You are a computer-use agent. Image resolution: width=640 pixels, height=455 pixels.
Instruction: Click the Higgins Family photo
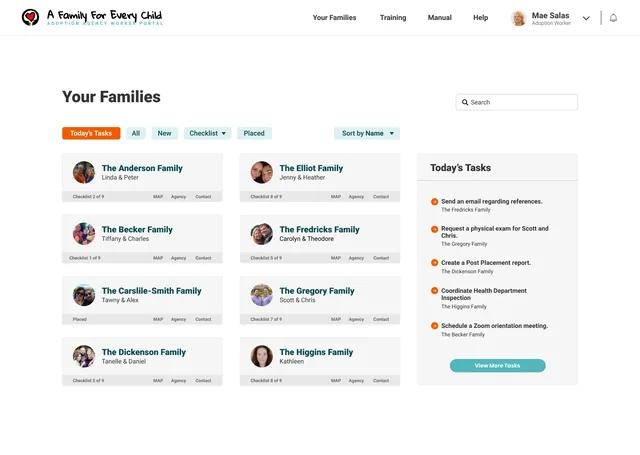pos(262,356)
